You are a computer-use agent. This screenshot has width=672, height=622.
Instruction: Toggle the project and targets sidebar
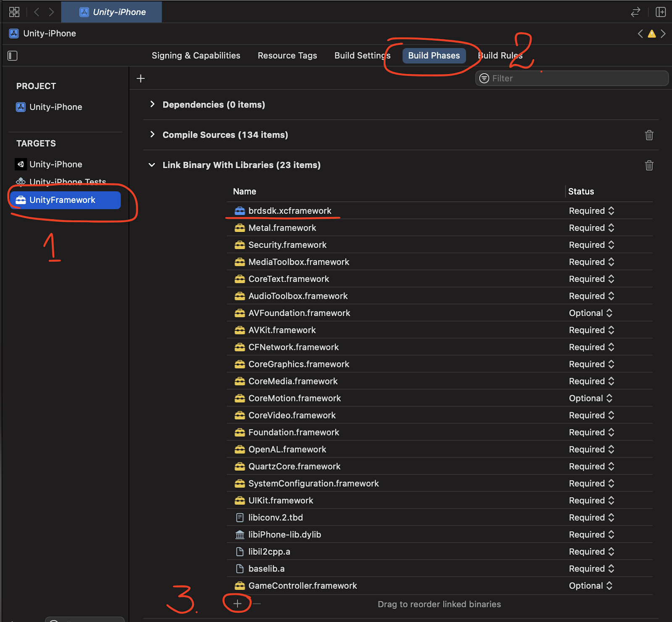[13, 55]
